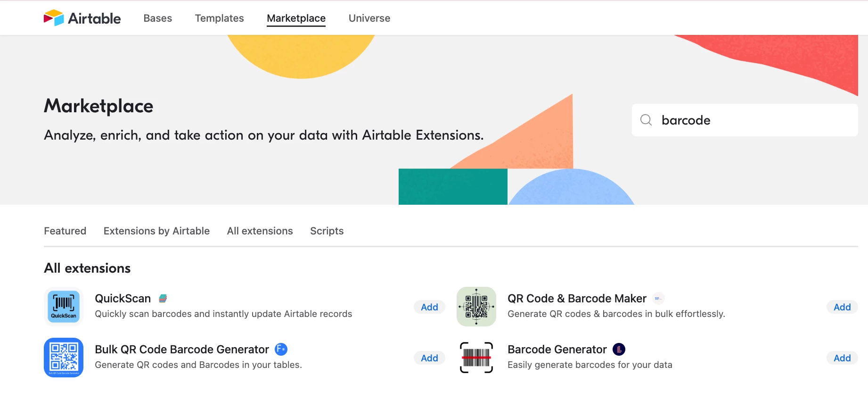The width and height of the screenshot is (868, 417).
Task: Open the QR Code & Barcode Maker title
Action: (x=577, y=299)
